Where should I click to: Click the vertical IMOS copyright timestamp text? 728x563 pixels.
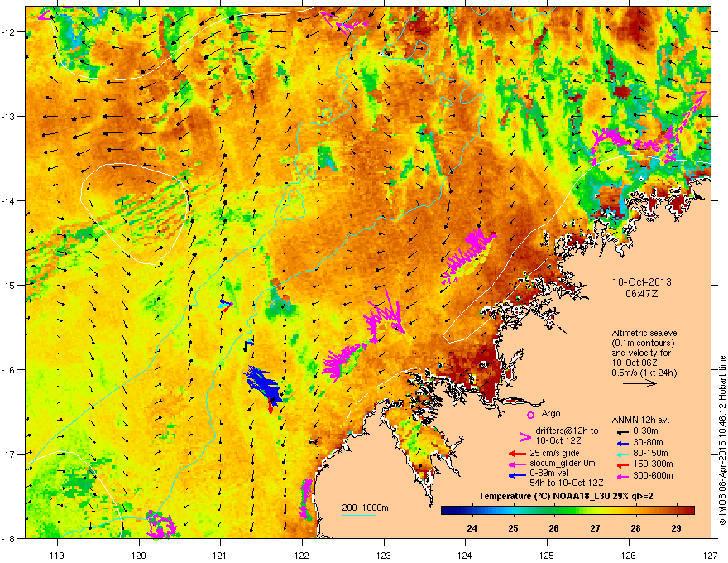click(722, 440)
